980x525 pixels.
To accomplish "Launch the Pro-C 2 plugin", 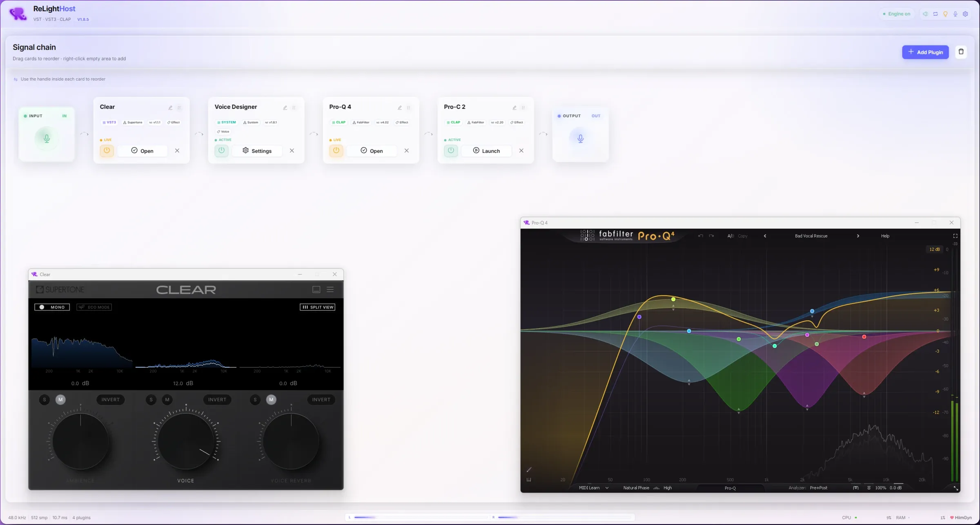I will (486, 151).
